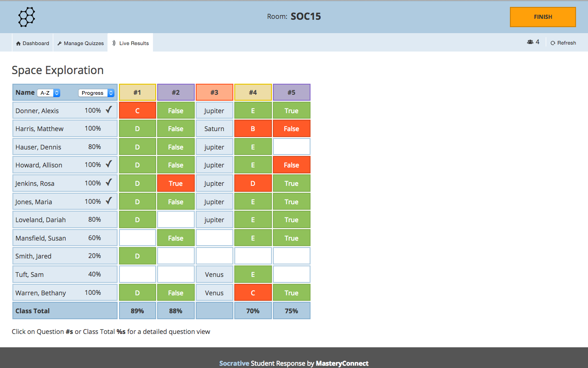588x368 pixels.
Task: Open the Progress display dropdown
Action: tap(96, 92)
